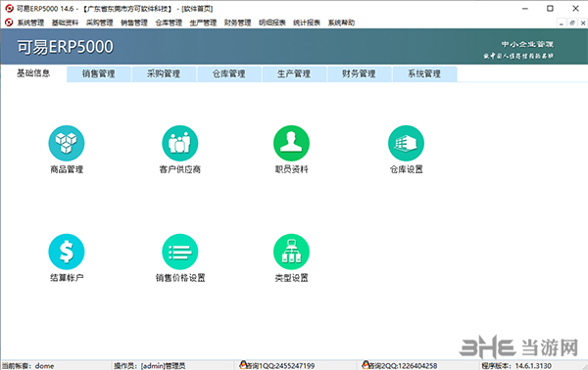Screen dimensions: 588x370
Task: Open the 销售管理 menu in menu bar
Action: tap(134, 23)
